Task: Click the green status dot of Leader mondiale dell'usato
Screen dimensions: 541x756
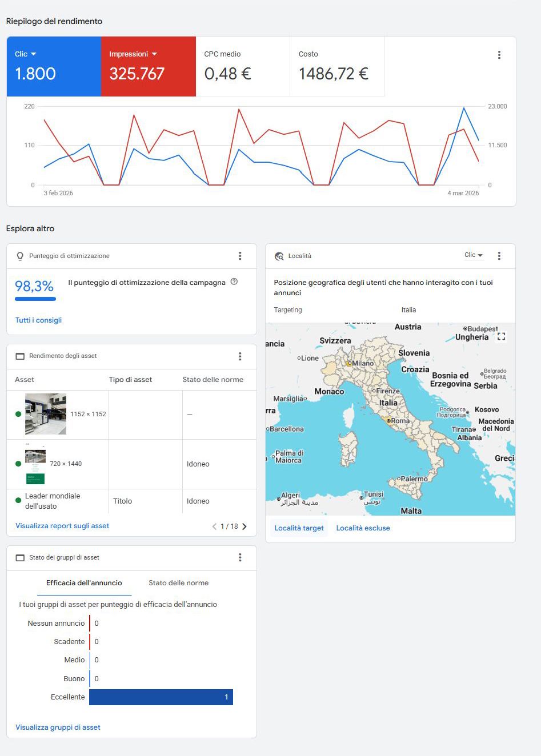Action: pyautogui.click(x=18, y=501)
